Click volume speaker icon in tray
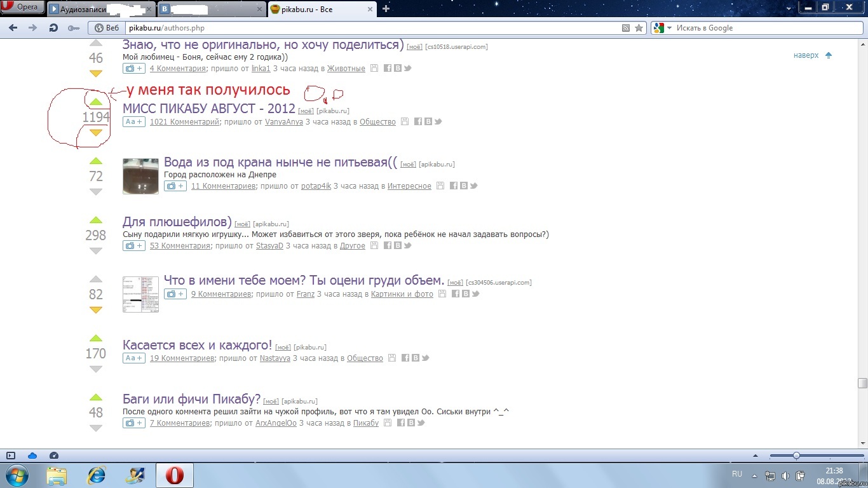 tap(785, 475)
